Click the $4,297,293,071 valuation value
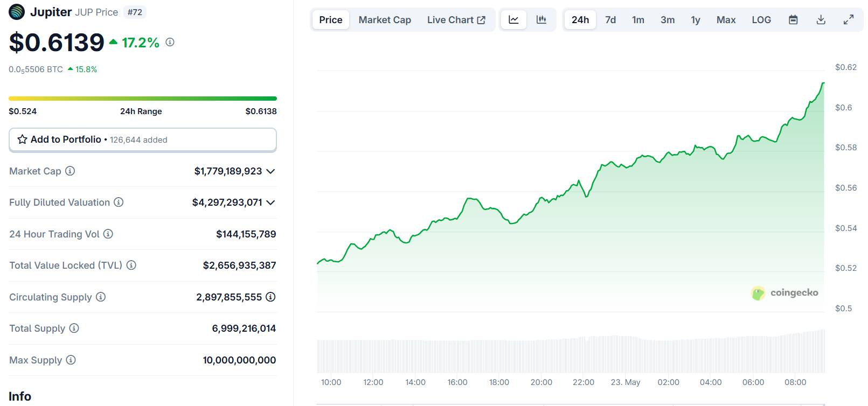This screenshot has width=868, height=406. tap(227, 202)
